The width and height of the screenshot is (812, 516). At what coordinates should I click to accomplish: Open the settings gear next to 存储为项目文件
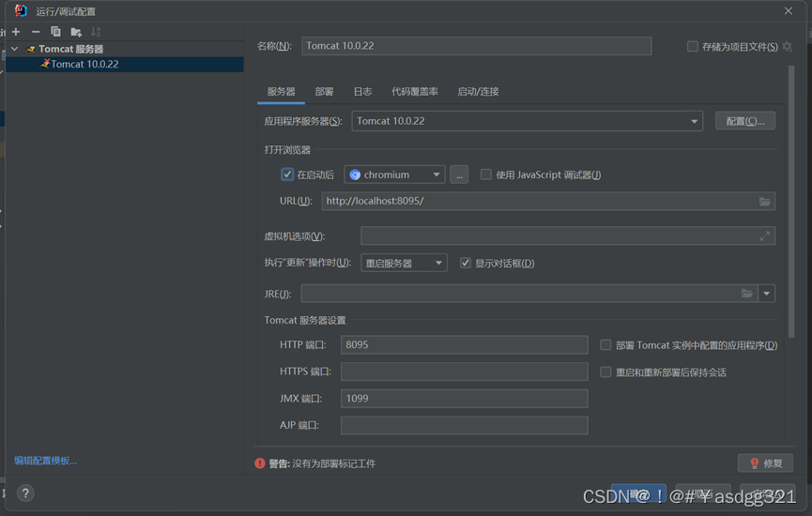pos(788,47)
